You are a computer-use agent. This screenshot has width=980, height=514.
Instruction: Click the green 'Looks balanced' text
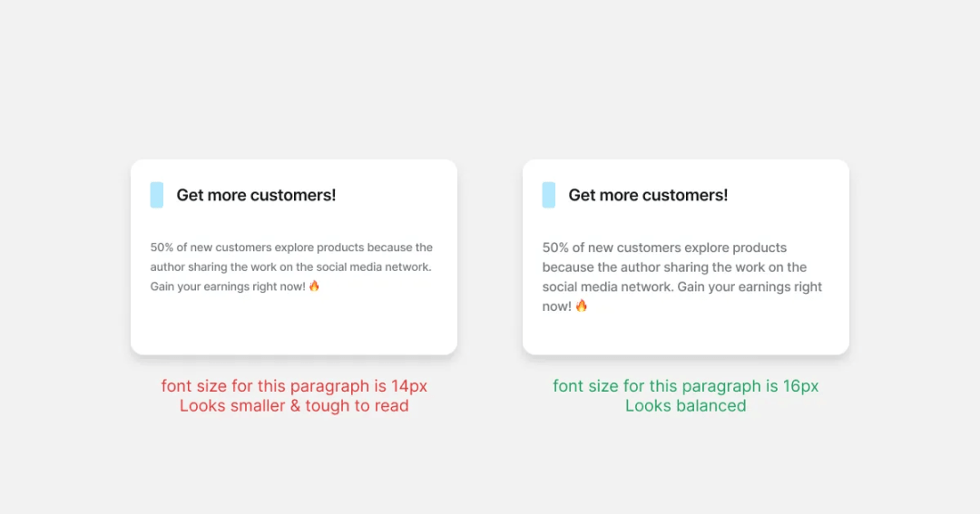click(x=686, y=405)
